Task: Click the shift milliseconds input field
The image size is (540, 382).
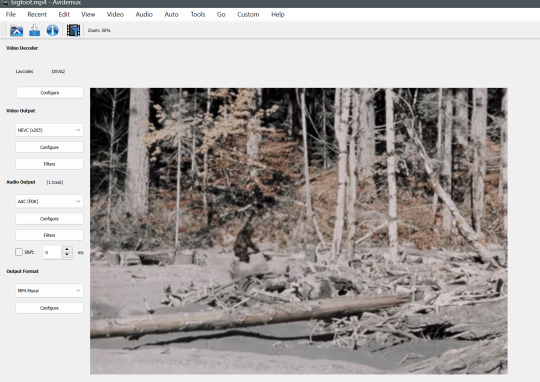Action: coord(52,252)
